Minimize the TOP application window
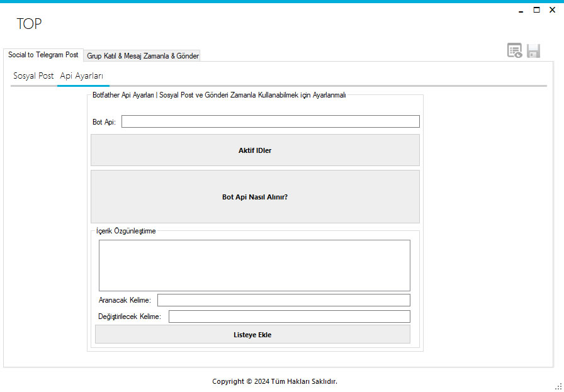This screenshot has height=392, width=564. pos(521,11)
